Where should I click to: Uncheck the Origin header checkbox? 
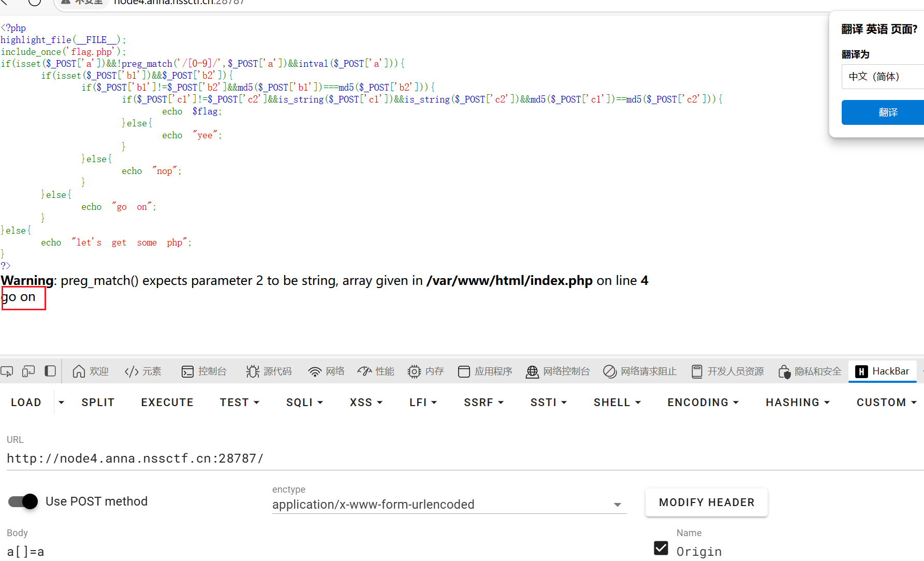[x=661, y=548]
